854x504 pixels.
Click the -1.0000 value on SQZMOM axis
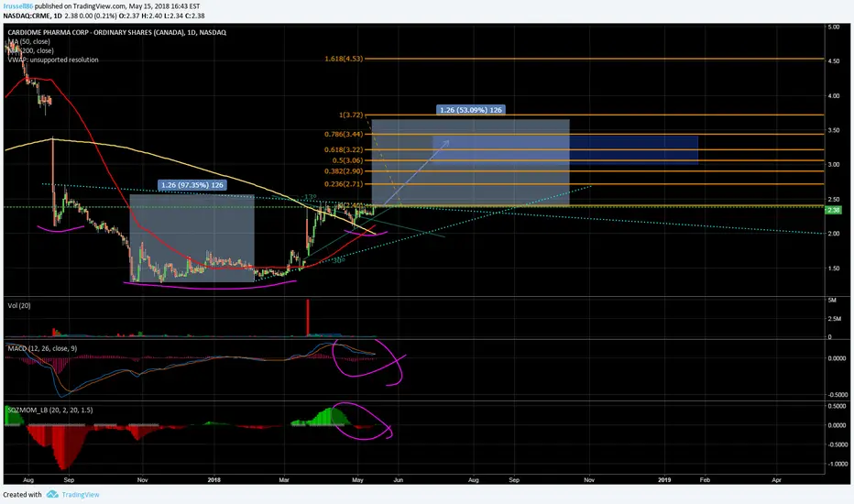(838, 465)
